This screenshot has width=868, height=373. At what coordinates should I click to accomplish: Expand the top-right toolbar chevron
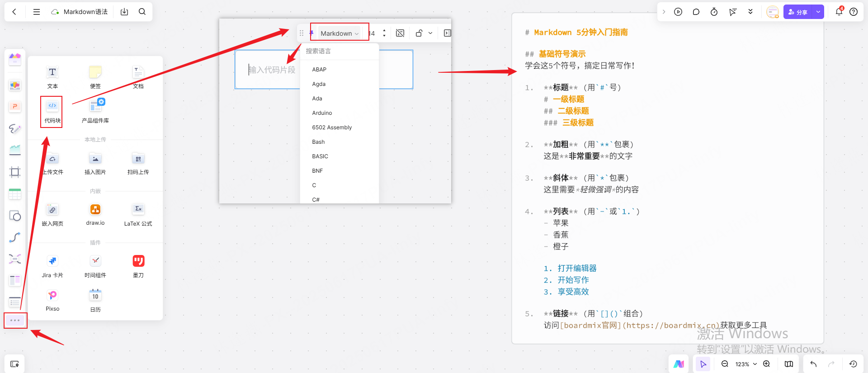(664, 12)
